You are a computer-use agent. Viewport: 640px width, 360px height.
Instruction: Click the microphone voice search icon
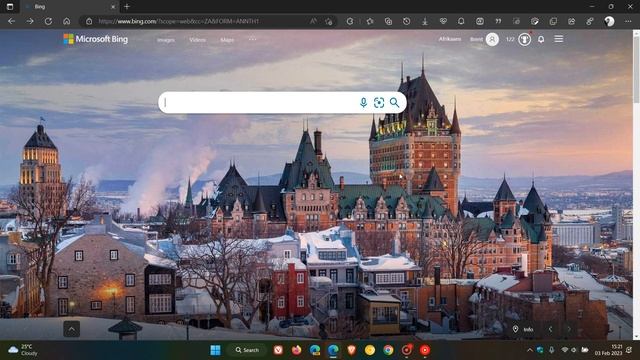pyautogui.click(x=363, y=102)
